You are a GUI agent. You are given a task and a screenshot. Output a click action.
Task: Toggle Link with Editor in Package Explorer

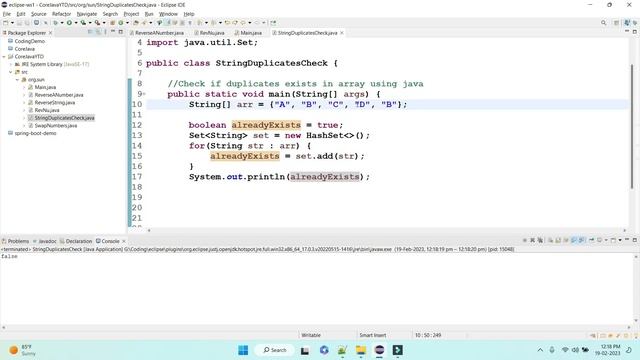[98, 32]
